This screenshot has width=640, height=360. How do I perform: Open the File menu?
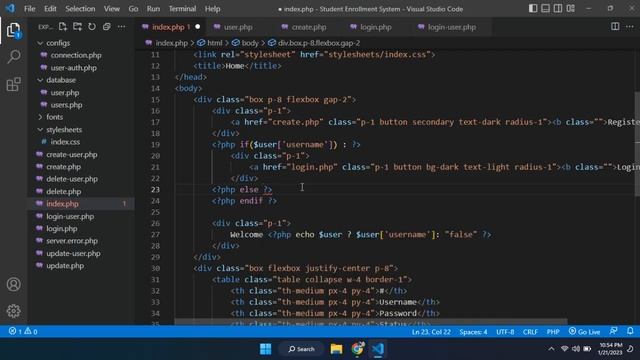(29, 9)
